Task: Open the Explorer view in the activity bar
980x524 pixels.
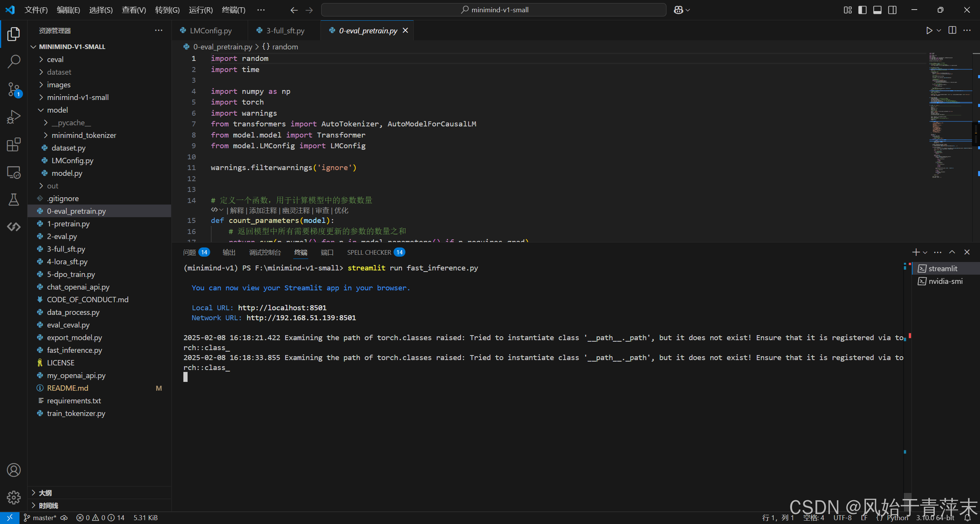Action: [14, 34]
